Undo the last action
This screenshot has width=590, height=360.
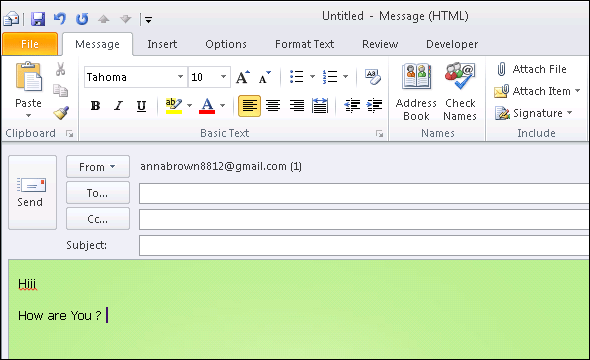point(59,18)
